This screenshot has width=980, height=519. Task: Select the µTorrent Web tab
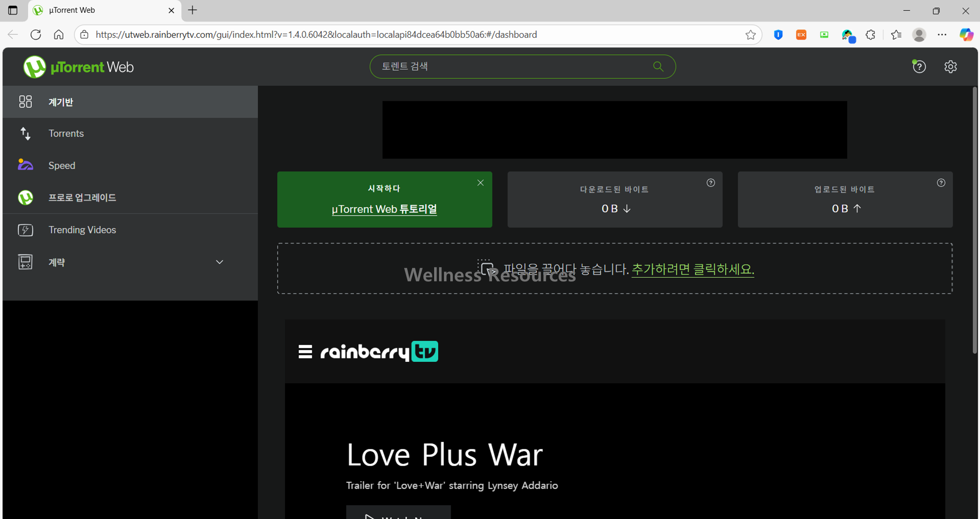(x=105, y=10)
